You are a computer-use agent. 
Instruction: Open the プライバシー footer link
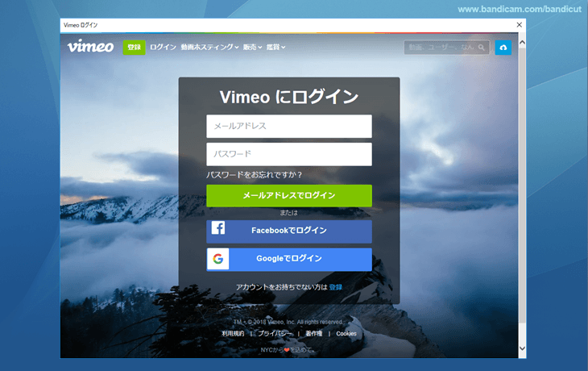click(275, 333)
